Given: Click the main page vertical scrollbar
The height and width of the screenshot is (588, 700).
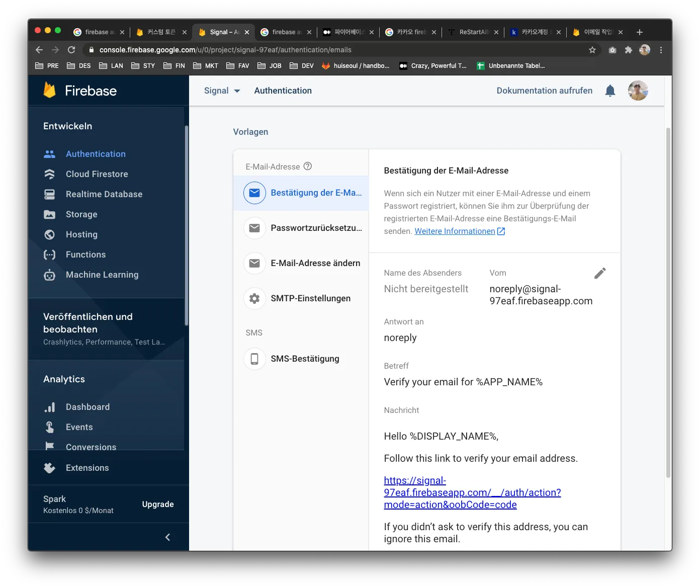Looking at the screenshot, I should point(668,302).
